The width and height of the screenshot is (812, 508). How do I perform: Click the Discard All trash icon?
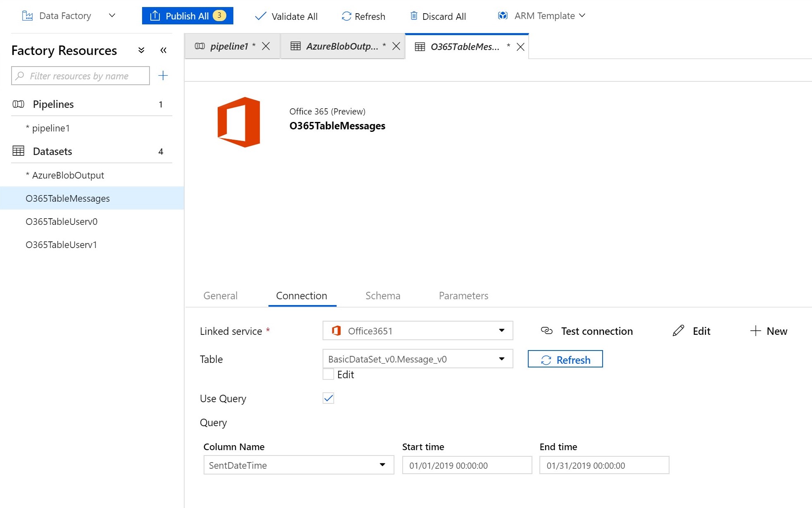(413, 16)
